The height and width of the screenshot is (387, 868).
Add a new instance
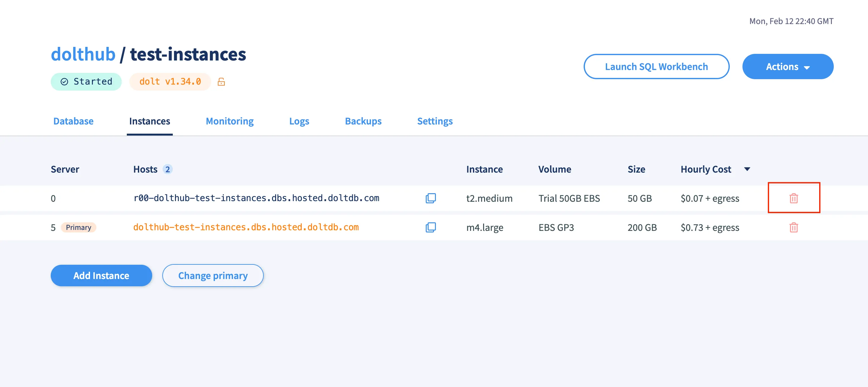[x=101, y=275]
